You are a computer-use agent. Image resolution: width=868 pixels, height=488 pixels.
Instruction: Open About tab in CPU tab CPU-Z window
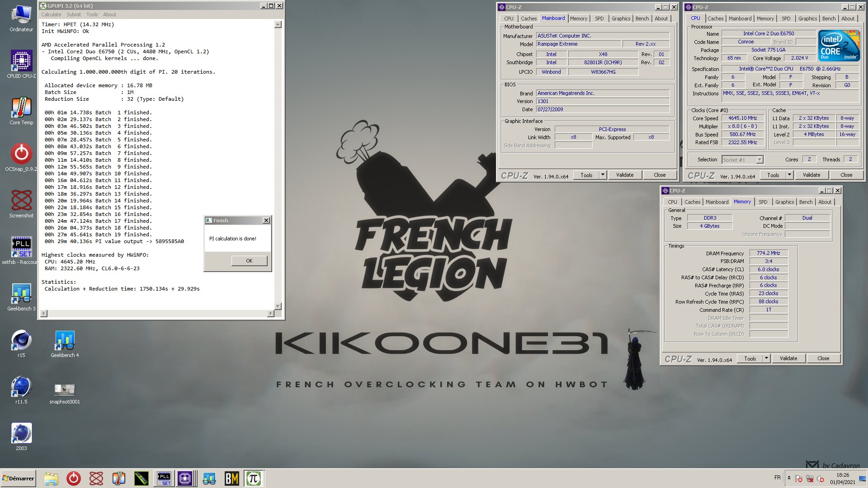point(848,19)
